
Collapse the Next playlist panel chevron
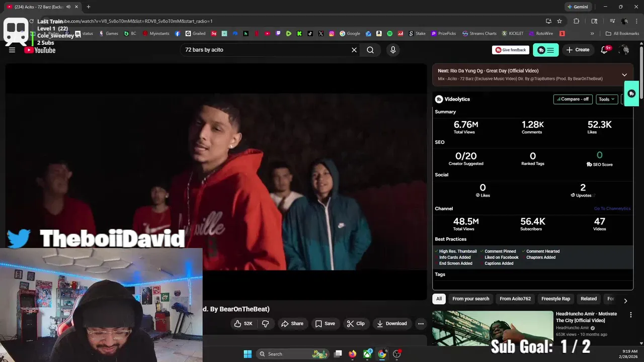click(624, 75)
